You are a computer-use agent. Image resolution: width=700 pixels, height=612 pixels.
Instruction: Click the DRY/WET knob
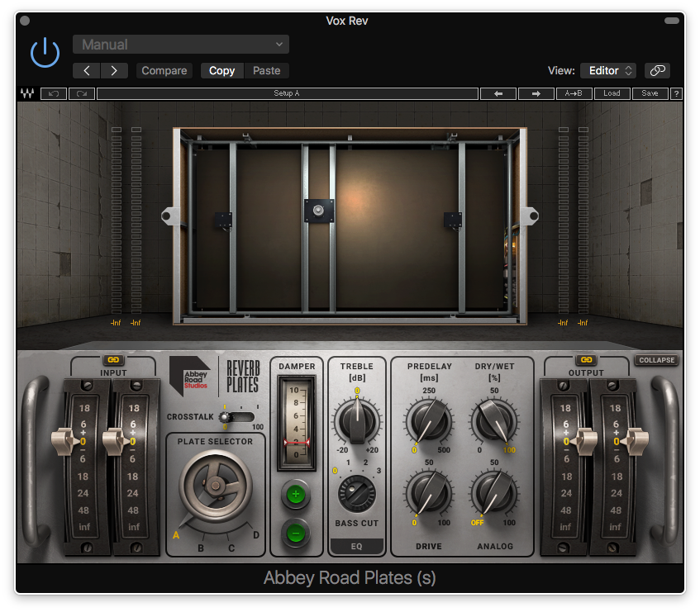coord(495,421)
